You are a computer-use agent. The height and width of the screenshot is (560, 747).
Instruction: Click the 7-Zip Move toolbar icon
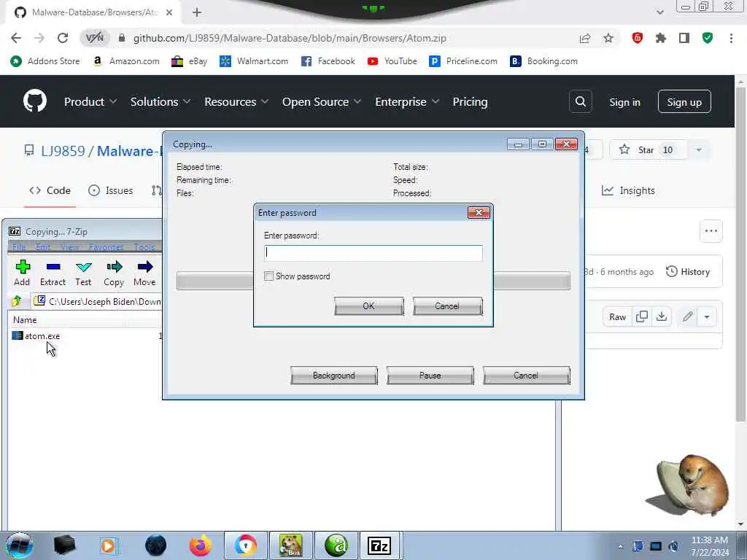pos(144,273)
